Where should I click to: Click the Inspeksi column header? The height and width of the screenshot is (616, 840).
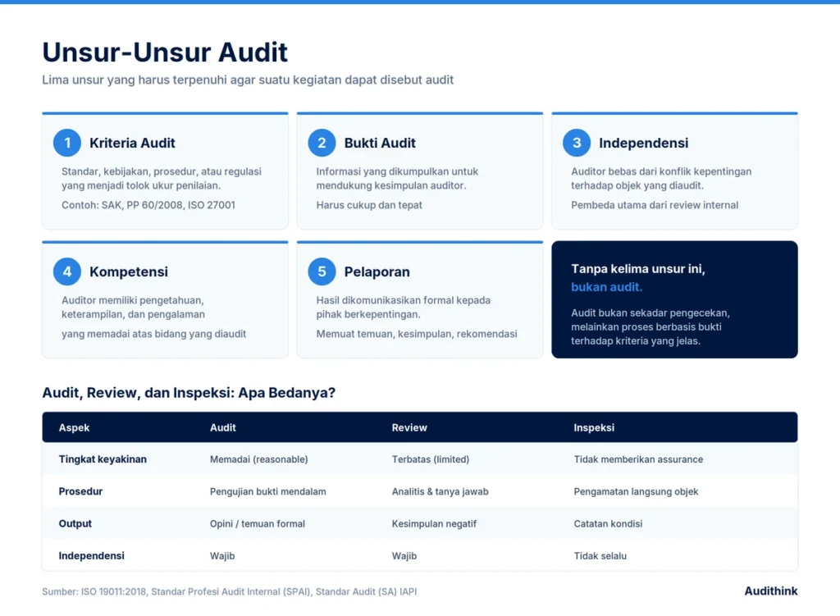(x=594, y=427)
